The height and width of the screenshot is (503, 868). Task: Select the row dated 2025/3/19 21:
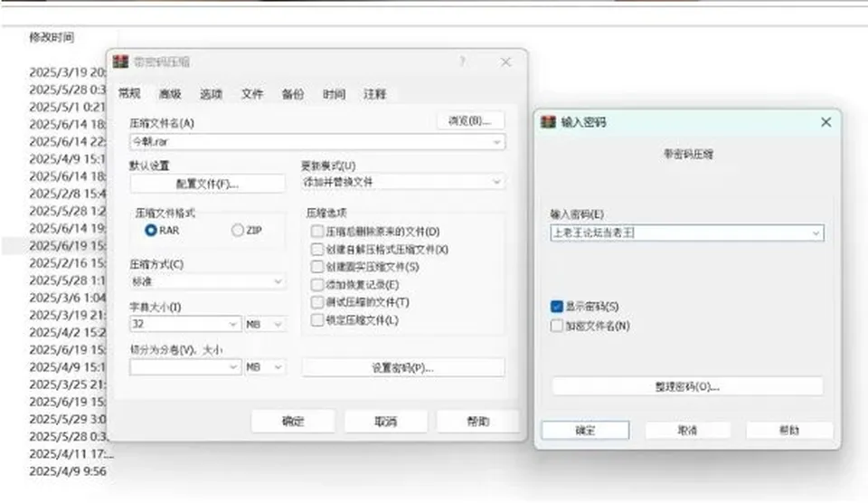pos(68,315)
